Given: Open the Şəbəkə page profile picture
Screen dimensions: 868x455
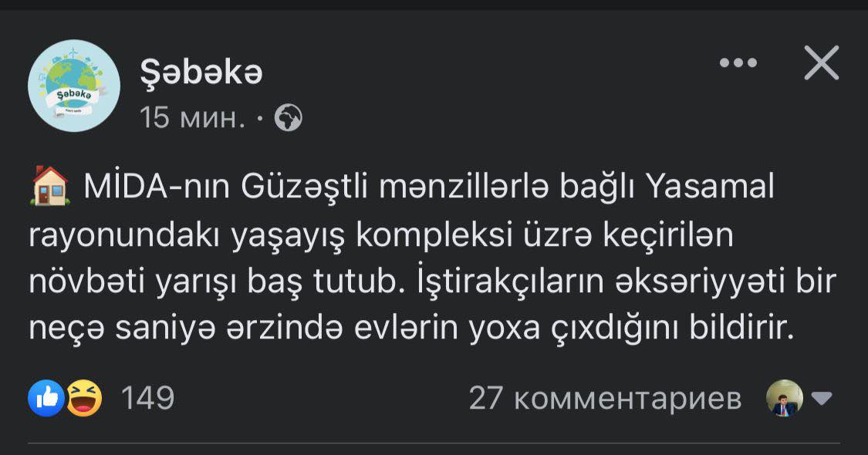Looking at the screenshot, I should [x=74, y=86].
